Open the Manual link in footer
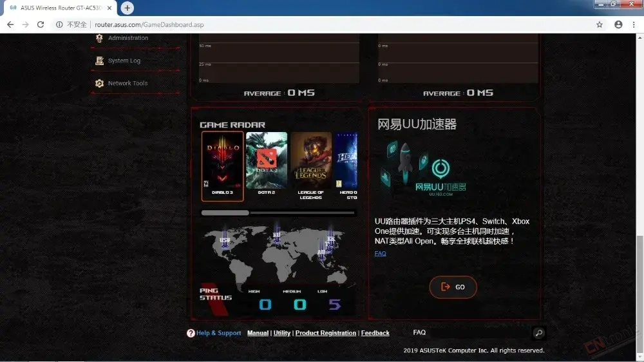 pos(258,333)
